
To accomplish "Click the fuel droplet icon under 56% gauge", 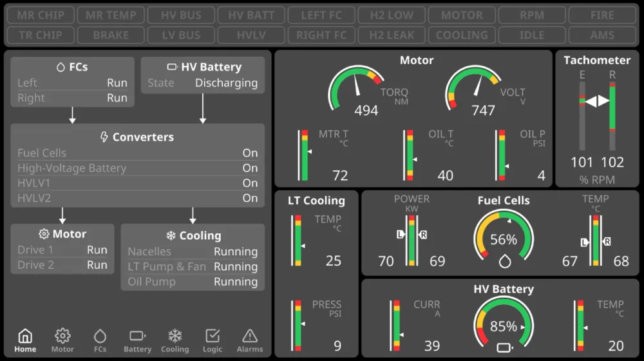I will 505,261.
